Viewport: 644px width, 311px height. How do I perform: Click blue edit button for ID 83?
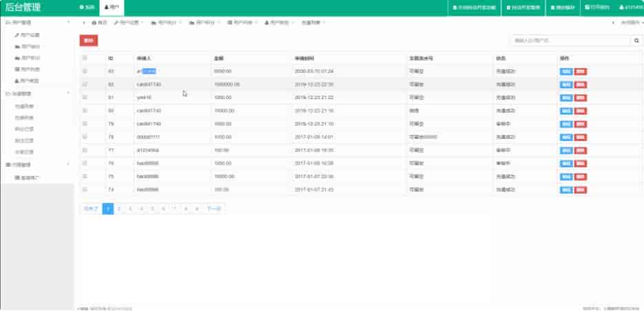566,71
